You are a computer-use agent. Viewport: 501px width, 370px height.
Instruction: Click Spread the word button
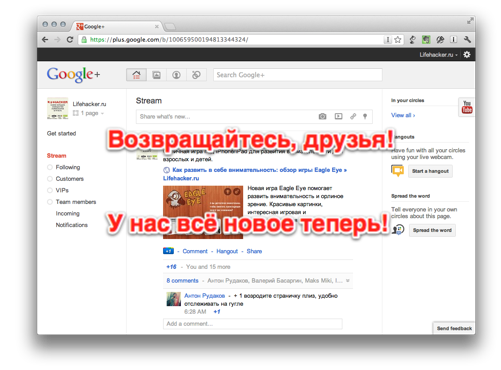pyautogui.click(x=432, y=230)
